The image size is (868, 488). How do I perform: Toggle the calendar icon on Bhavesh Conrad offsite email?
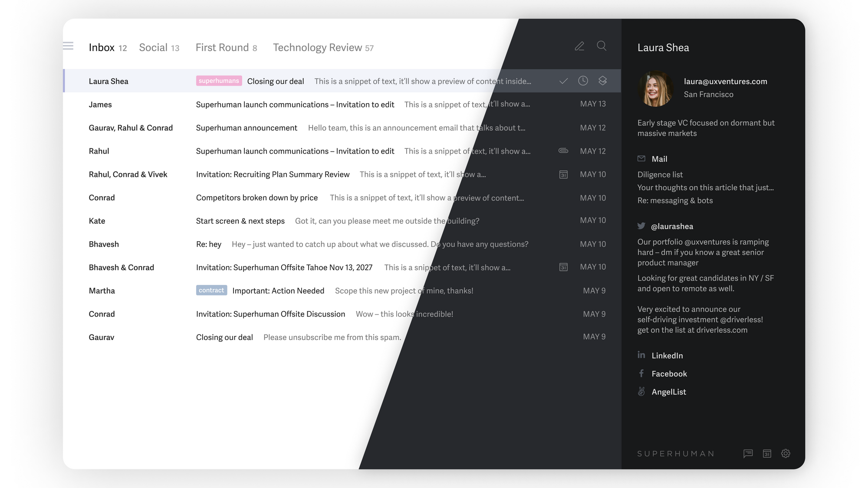[563, 267]
